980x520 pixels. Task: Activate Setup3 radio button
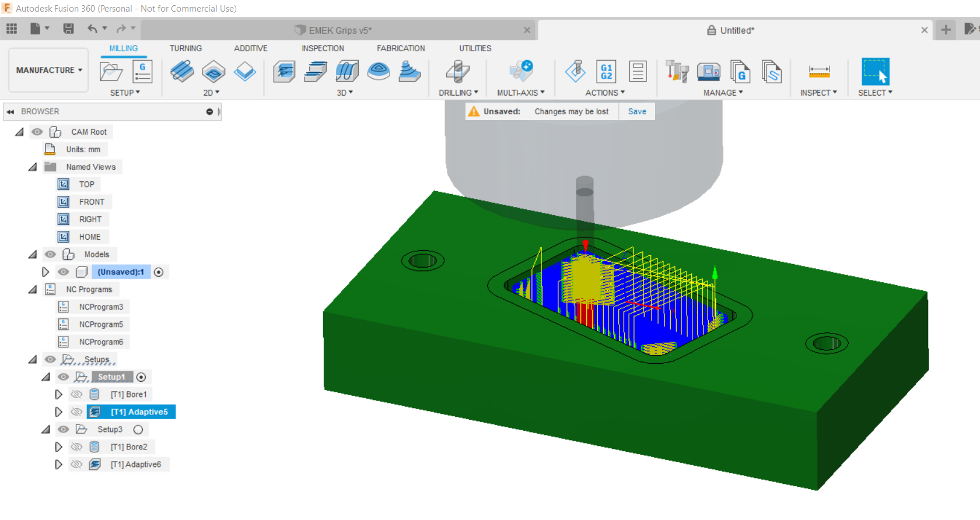pyautogui.click(x=138, y=430)
